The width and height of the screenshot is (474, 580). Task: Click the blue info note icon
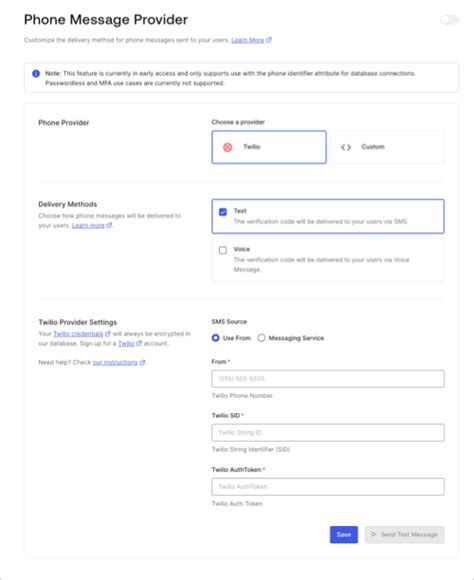pyautogui.click(x=36, y=74)
